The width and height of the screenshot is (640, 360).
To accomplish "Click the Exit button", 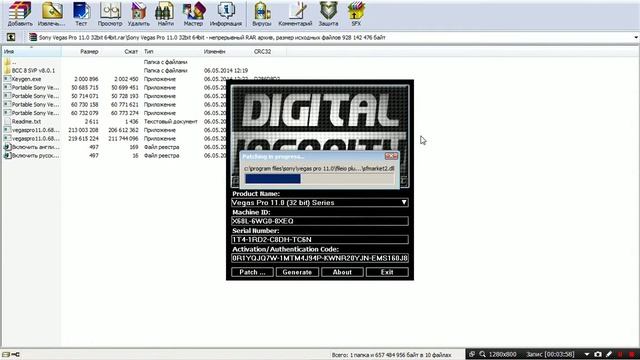I will tap(387, 272).
